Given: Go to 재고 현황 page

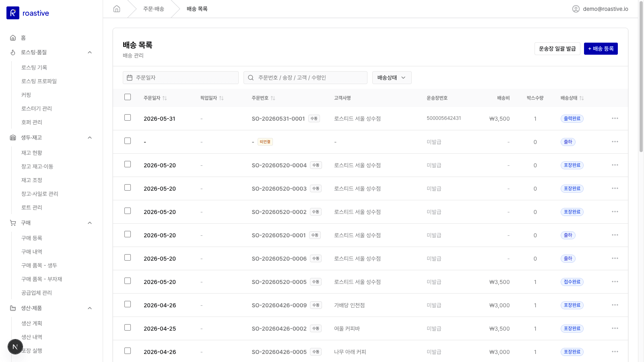Looking at the screenshot, I should (32, 153).
